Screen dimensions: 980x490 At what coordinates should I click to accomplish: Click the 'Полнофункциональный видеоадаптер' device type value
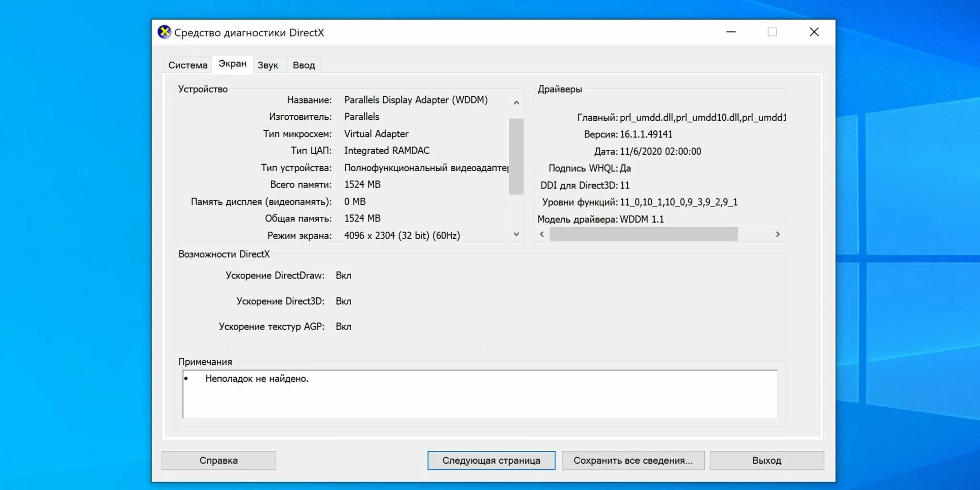[426, 168]
